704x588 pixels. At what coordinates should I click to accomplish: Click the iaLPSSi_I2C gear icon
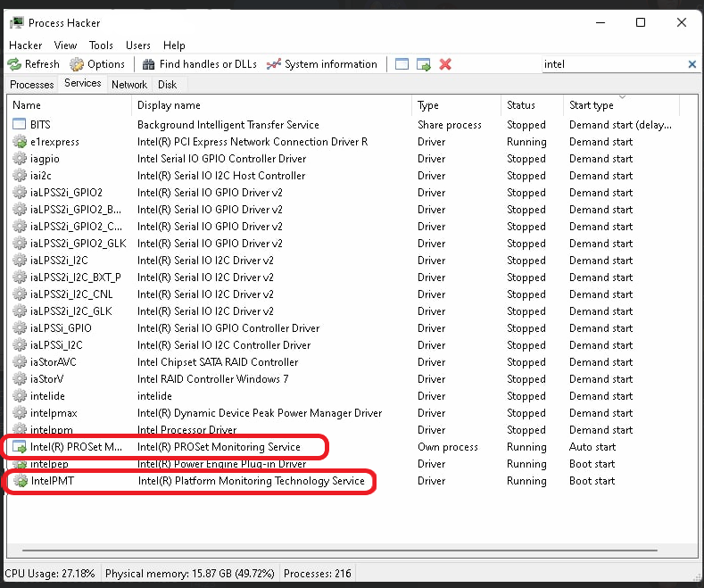coord(20,345)
